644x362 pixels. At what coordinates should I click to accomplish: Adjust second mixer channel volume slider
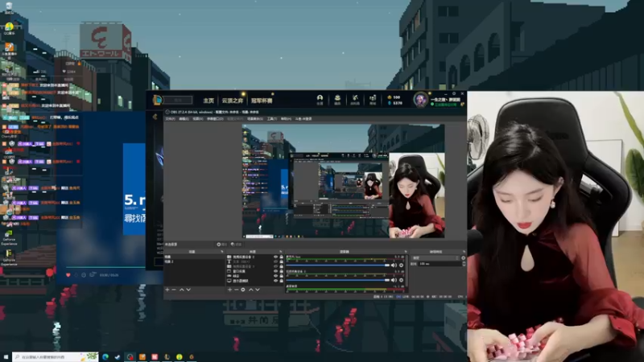(338, 280)
